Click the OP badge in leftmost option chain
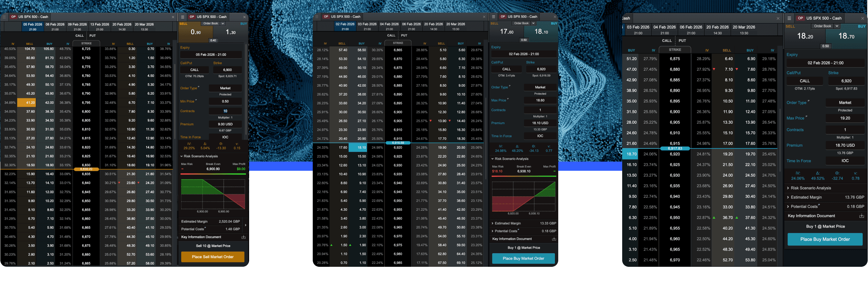868x296 pixels. (x=14, y=17)
